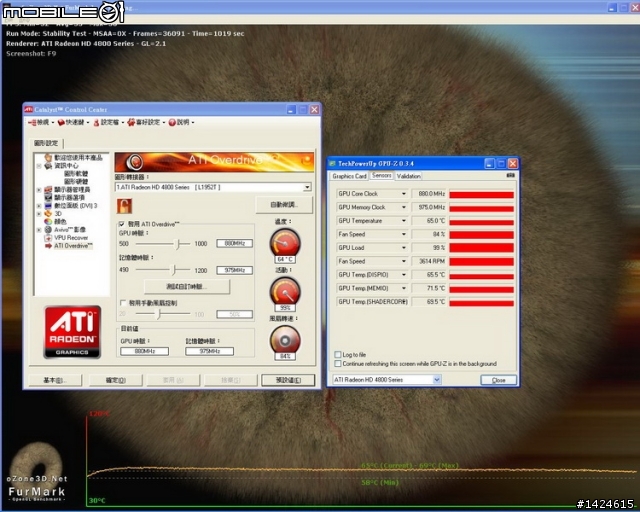Click the Basic button in Catalyst
Screen dimensions: 640x512
pyautogui.click(x=55, y=380)
